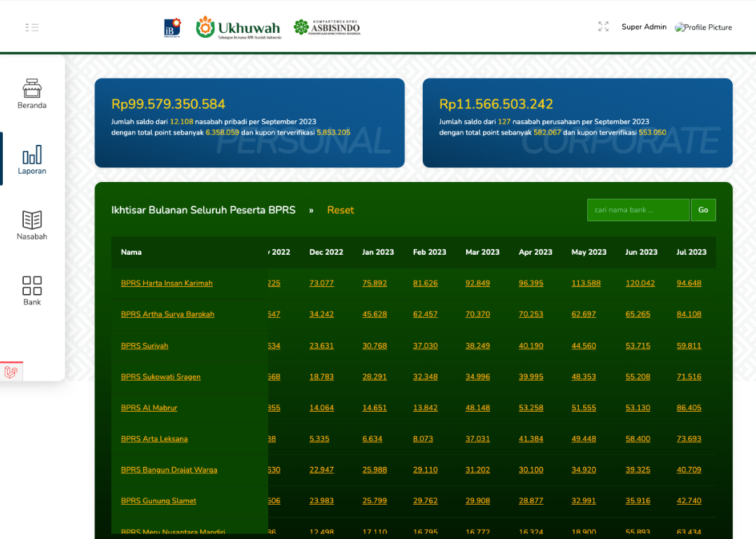
Task: Click value 86.405 for Al Mabrur
Action: [689, 407]
